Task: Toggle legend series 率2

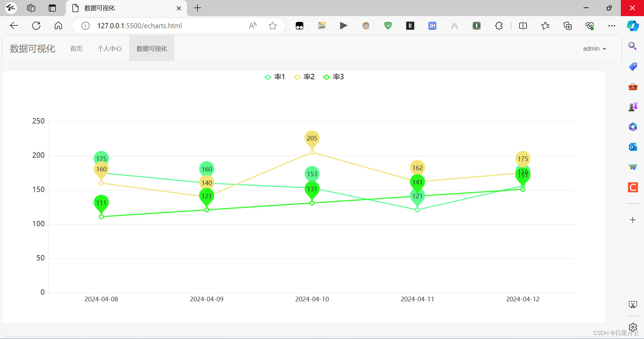Action: [304, 77]
